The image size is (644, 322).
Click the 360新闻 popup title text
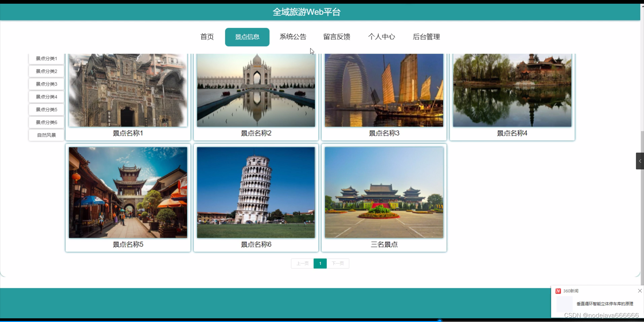tap(571, 291)
